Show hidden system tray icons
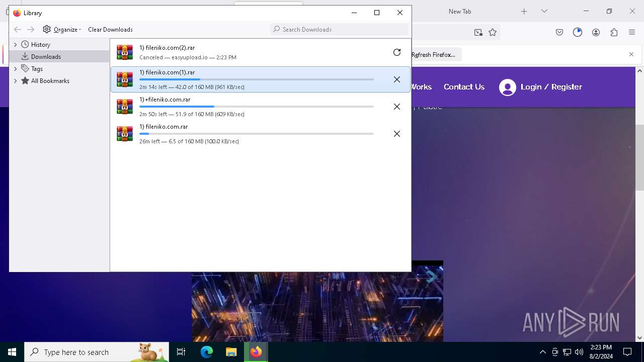644x362 pixels. pyautogui.click(x=542, y=352)
